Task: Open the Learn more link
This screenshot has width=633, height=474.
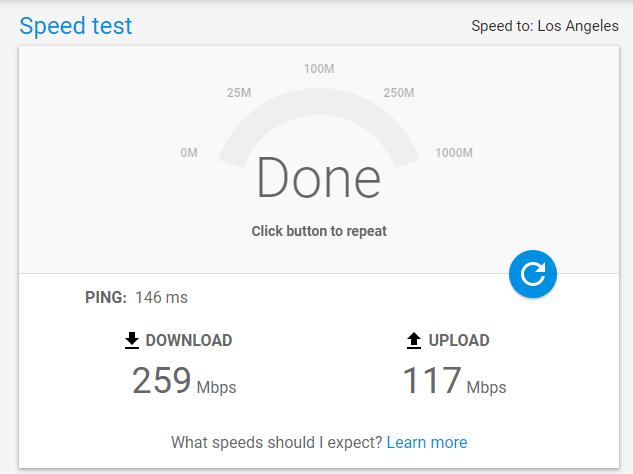Action: click(x=427, y=442)
